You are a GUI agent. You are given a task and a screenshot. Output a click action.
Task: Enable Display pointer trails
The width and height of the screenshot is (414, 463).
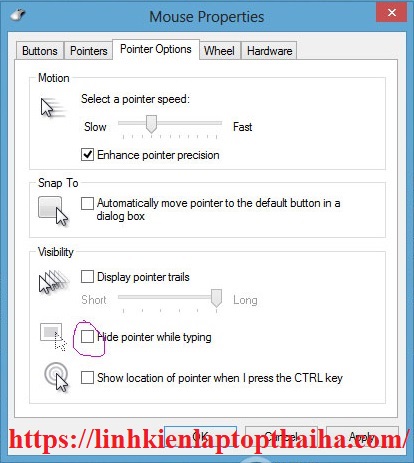pos(87,277)
